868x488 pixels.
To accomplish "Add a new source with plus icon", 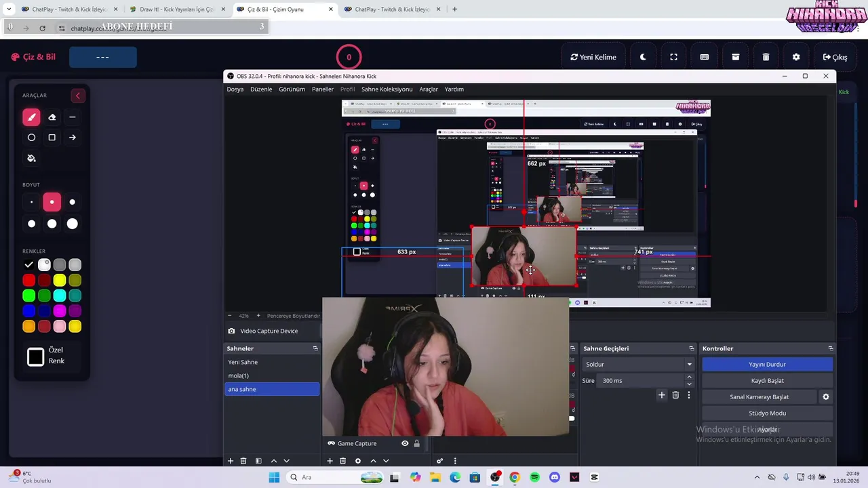I will (x=330, y=461).
